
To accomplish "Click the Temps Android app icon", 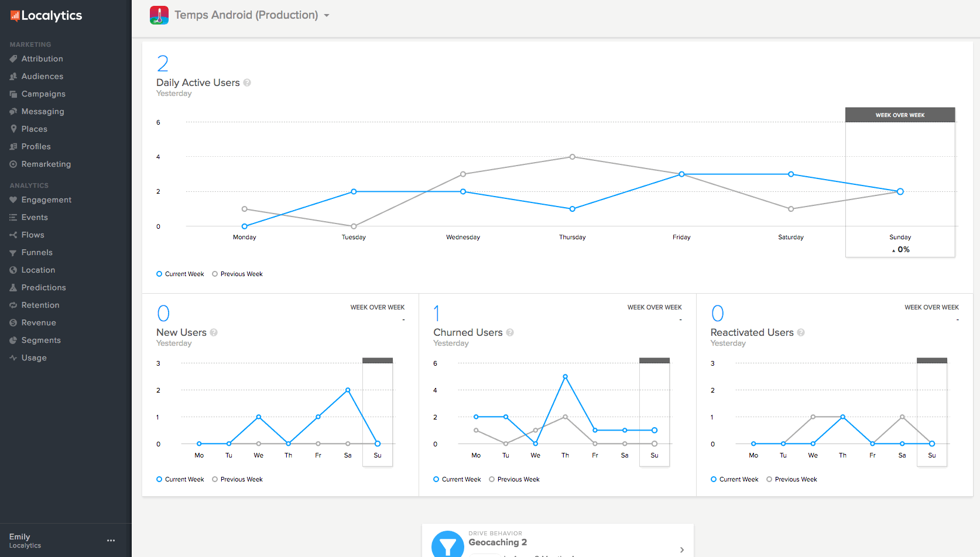I will (x=159, y=15).
